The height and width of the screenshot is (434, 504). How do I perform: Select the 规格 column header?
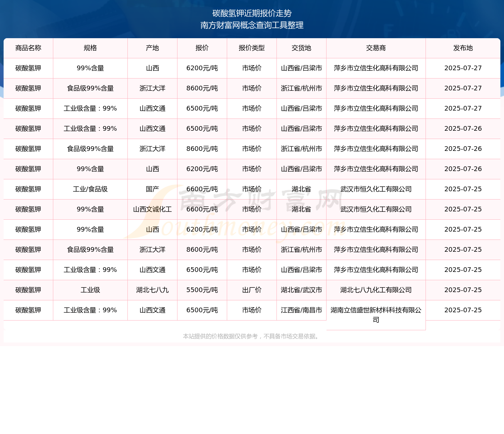click(x=90, y=48)
